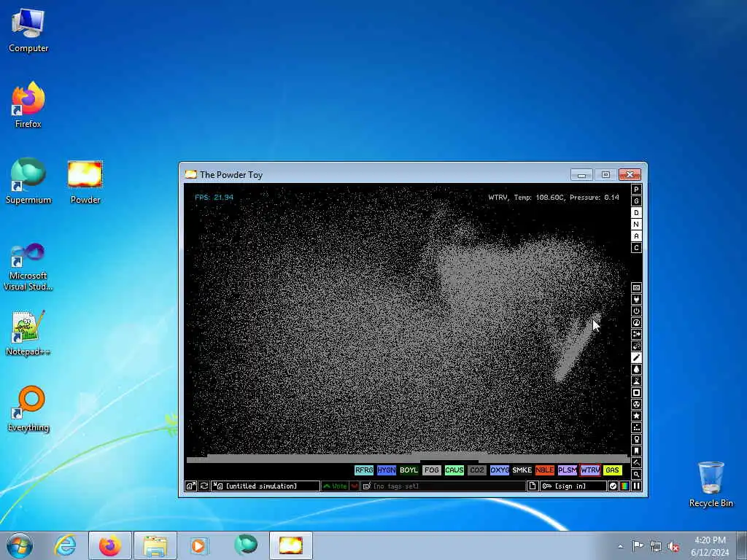The height and width of the screenshot is (560, 747).
Task: Toggle the D decorations option
Action: (x=636, y=213)
